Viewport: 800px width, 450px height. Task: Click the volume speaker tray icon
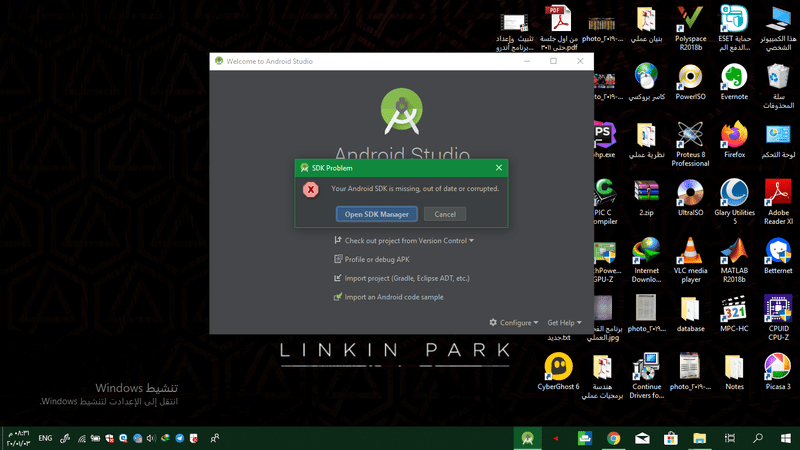click(151, 438)
